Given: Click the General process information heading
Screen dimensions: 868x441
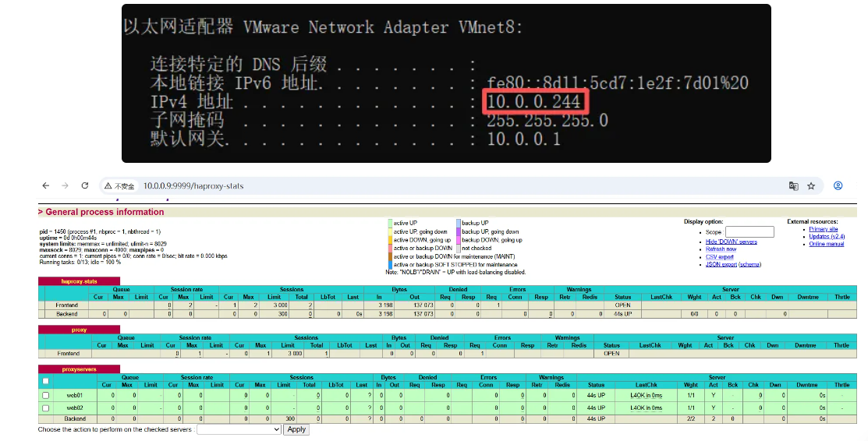Looking at the screenshot, I should 105,212.
